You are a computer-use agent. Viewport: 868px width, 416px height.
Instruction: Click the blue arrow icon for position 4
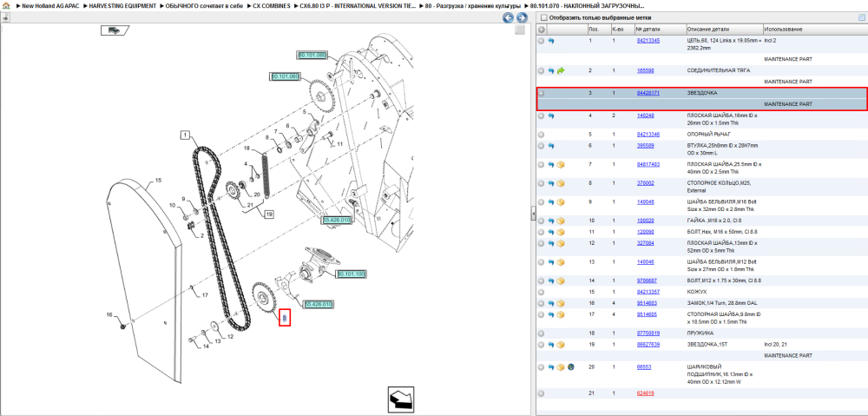point(551,116)
